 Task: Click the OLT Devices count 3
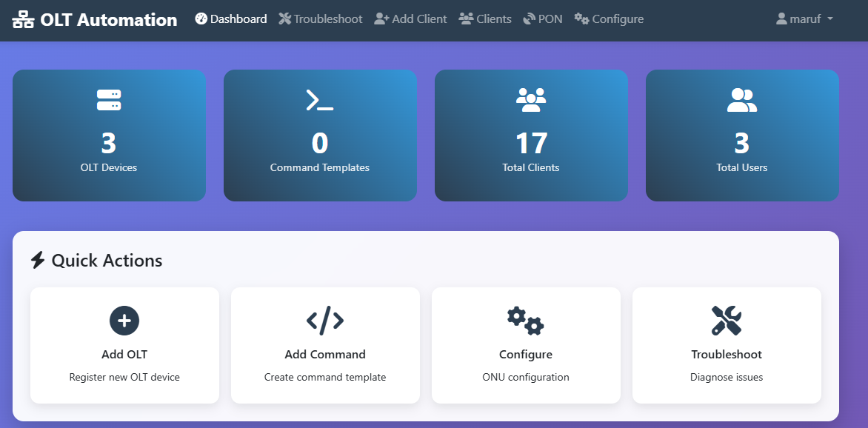point(108,143)
